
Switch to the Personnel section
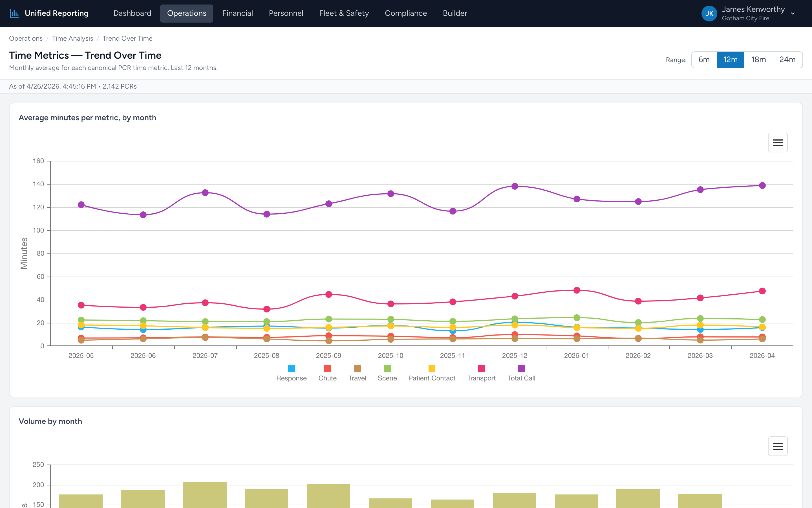(x=286, y=14)
